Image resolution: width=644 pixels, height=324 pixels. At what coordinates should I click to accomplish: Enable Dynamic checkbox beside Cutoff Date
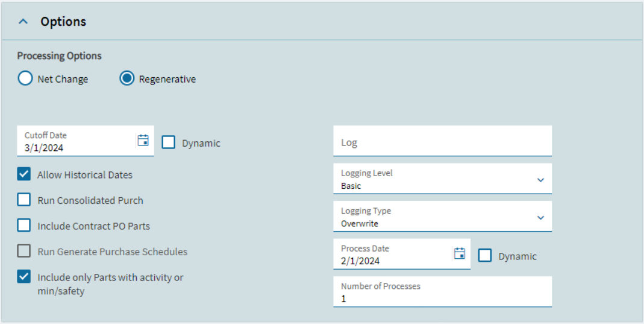pos(169,143)
